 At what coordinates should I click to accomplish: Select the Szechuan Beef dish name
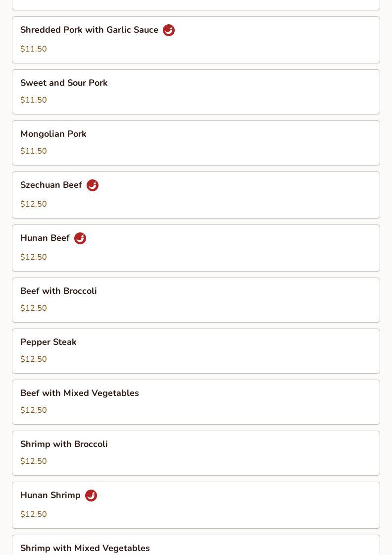pyautogui.click(x=51, y=185)
